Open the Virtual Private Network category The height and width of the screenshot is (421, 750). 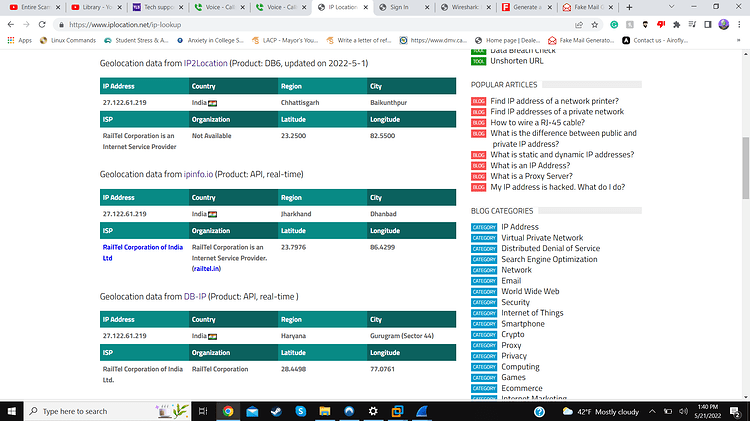pos(542,238)
